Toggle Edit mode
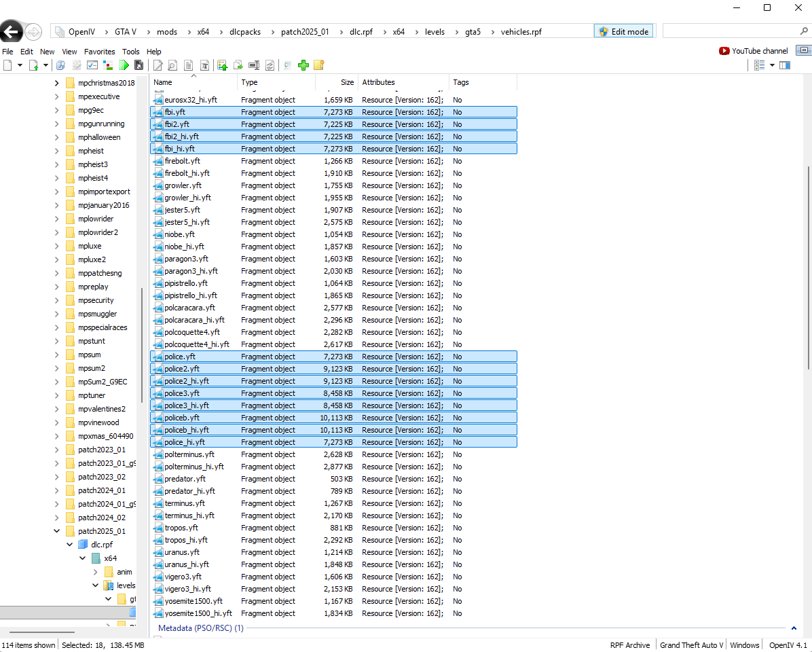 pos(623,31)
